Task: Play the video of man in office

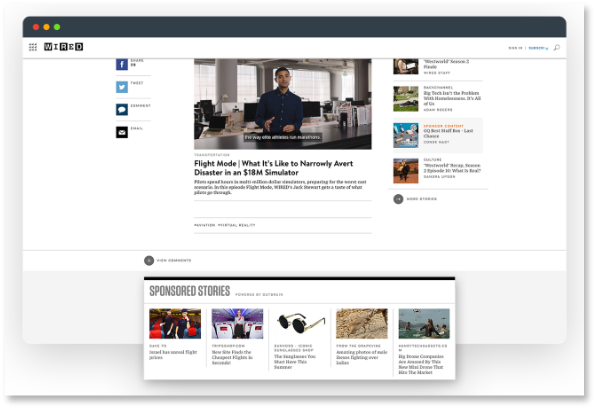Action: point(283,104)
